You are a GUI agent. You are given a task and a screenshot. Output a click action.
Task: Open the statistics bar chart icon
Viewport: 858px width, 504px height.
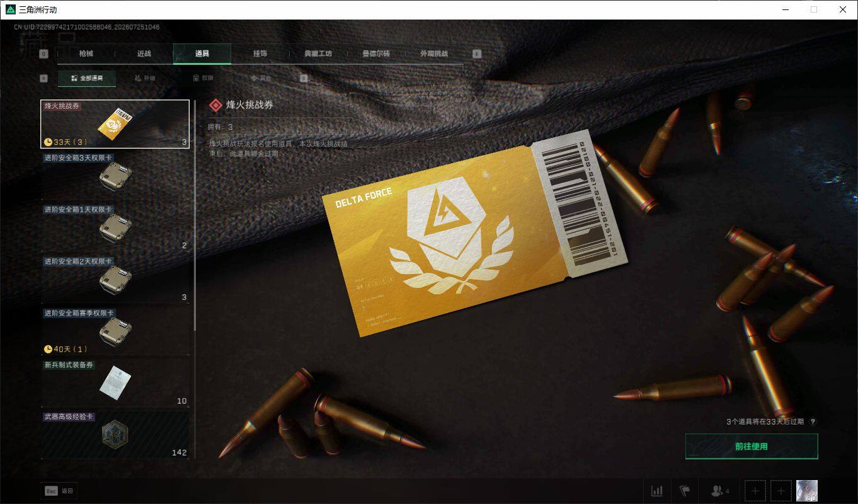pyautogui.click(x=657, y=491)
